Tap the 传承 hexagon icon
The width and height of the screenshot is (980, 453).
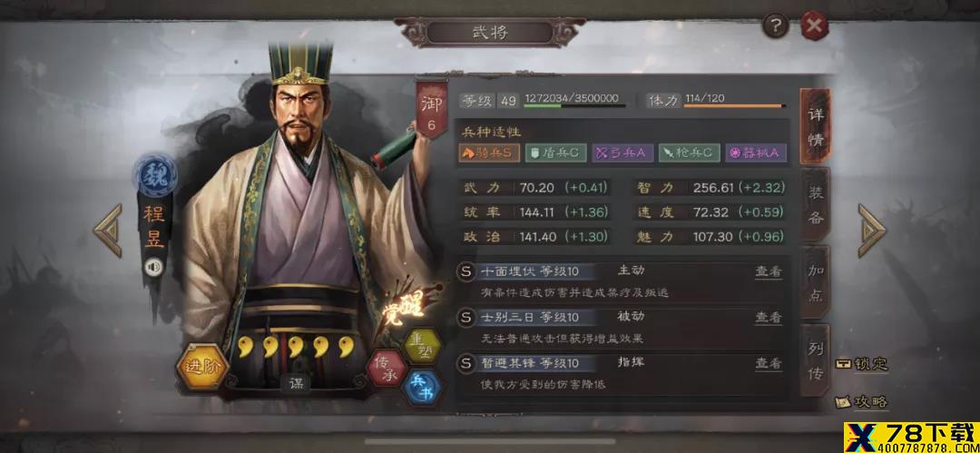coord(386,368)
